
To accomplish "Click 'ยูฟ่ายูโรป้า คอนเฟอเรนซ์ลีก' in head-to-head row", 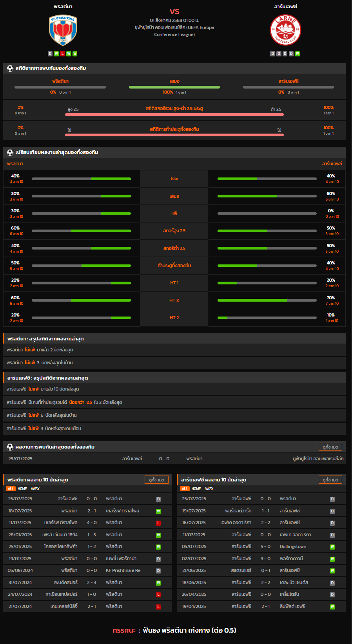I will tap(318, 459).
